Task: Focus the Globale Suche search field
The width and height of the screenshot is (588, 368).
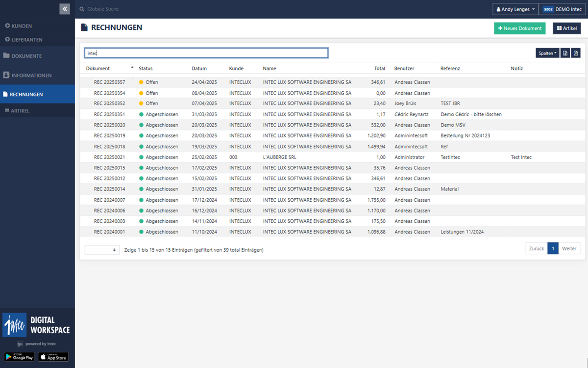Action: pyautogui.click(x=103, y=9)
